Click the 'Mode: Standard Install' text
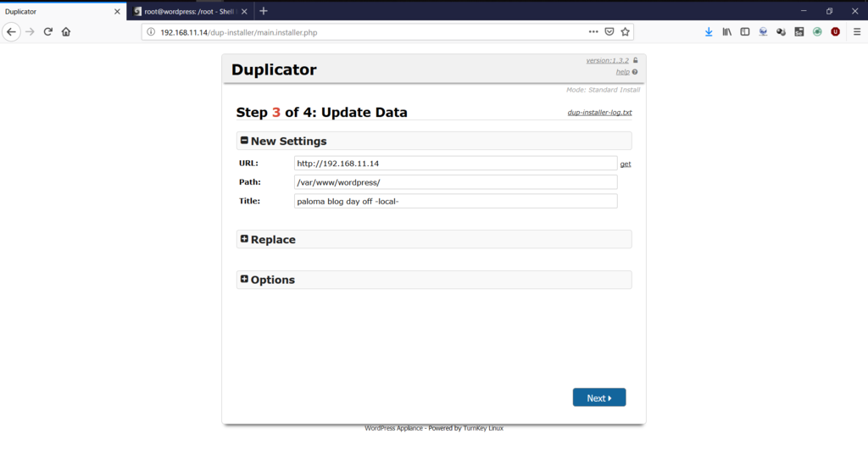Viewport: 868px width, 467px height. 603,90
